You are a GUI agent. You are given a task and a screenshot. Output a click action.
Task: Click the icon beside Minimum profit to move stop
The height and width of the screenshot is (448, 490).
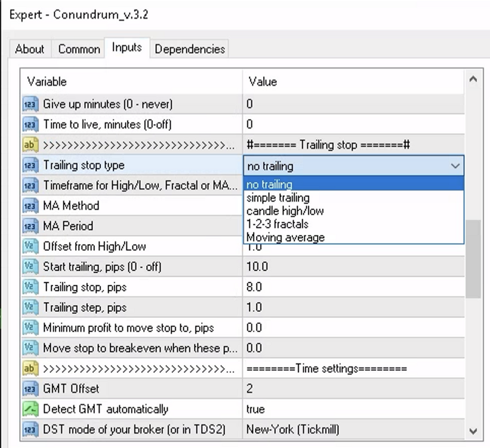coord(30,328)
